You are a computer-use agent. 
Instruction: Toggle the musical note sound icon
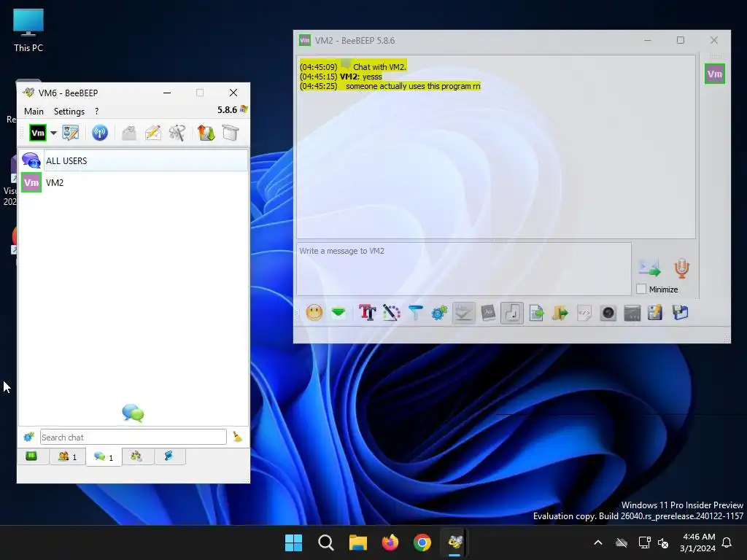pyautogui.click(x=512, y=313)
